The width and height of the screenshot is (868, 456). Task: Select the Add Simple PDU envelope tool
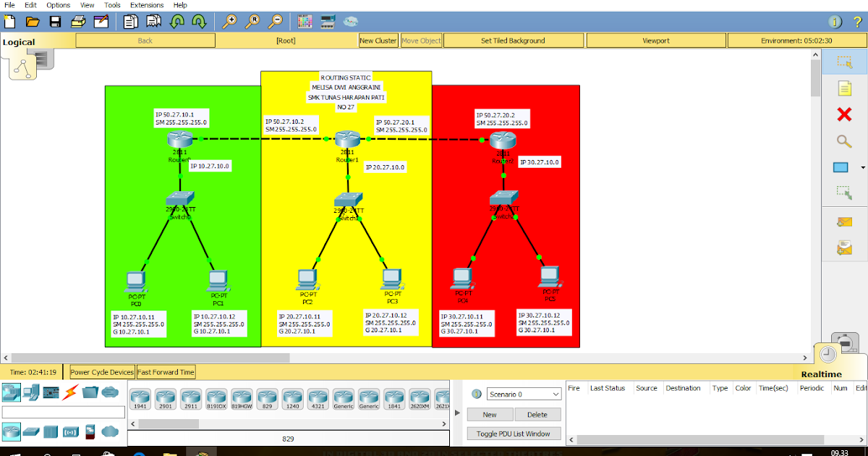click(x=845, y=221)
